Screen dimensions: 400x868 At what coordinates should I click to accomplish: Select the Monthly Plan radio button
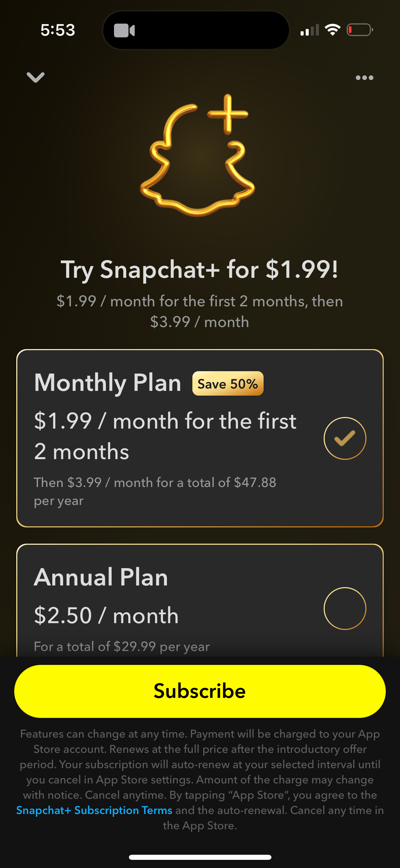[345, 438]
